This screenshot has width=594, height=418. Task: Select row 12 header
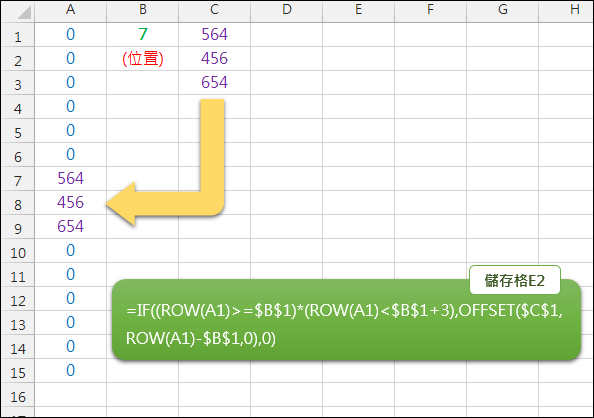tap(18, 299)
